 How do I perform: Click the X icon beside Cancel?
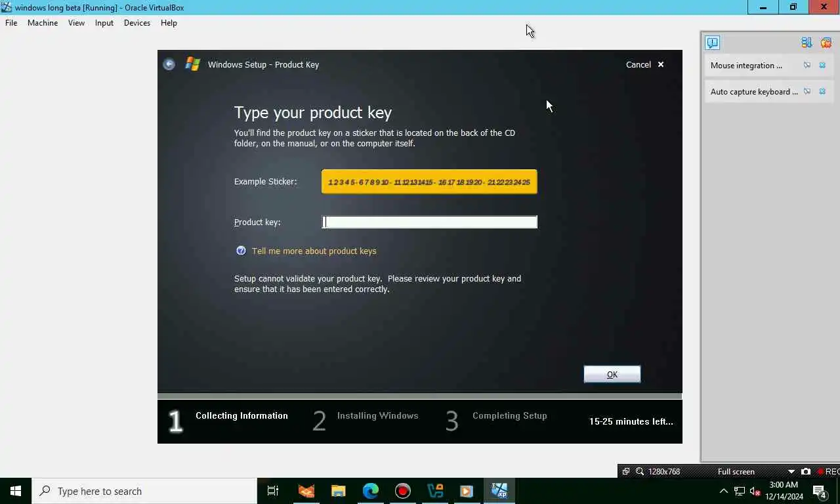coord(661,64)
